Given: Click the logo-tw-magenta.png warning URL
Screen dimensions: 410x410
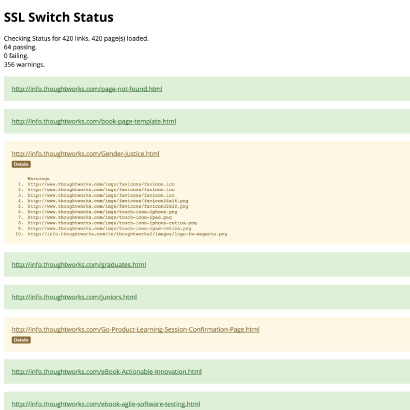Looking at the screenshot, I should (127, 234).
